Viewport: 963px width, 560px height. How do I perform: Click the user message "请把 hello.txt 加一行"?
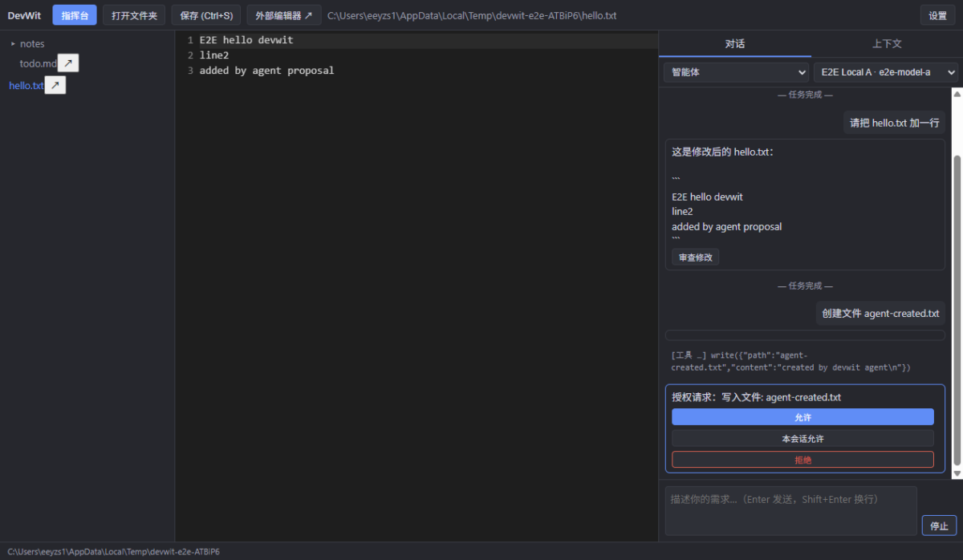coord(895,123)
